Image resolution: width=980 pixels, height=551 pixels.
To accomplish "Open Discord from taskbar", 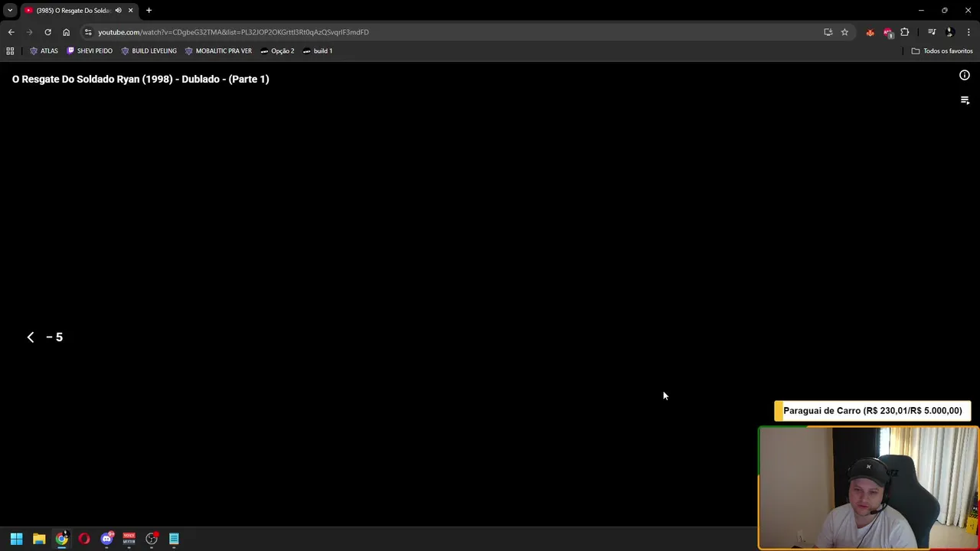I will tap(106, 539).
